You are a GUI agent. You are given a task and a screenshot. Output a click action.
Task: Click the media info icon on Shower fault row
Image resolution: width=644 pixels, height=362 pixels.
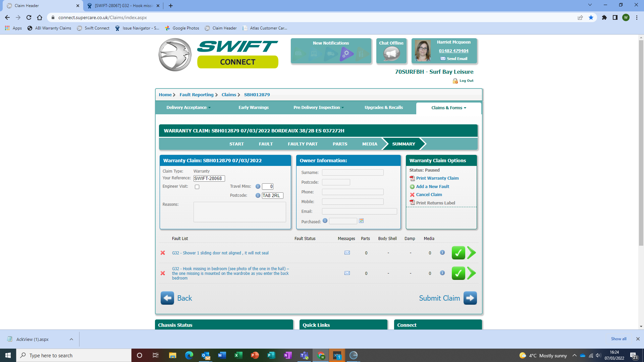coord(442,252)
